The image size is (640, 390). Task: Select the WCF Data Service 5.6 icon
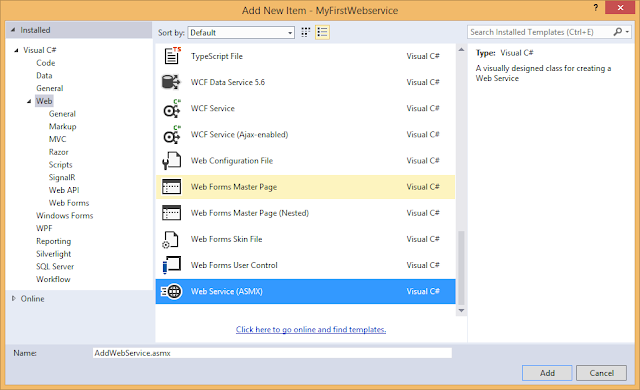[171, 82]
